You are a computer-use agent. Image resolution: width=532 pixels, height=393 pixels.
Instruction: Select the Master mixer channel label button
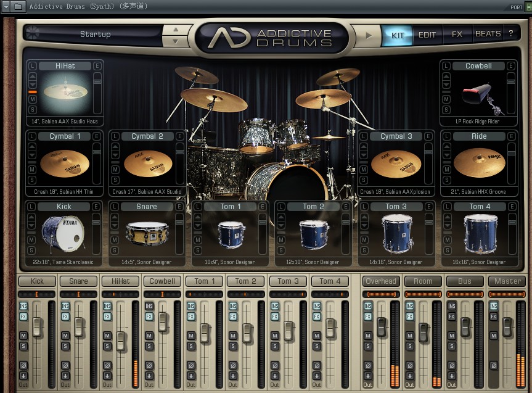coord(507,281)
